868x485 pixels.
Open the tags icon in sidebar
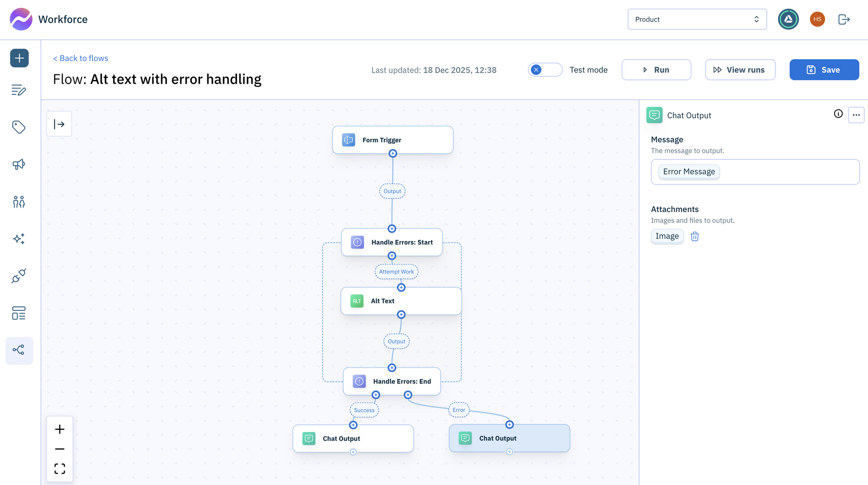[19, 127]
